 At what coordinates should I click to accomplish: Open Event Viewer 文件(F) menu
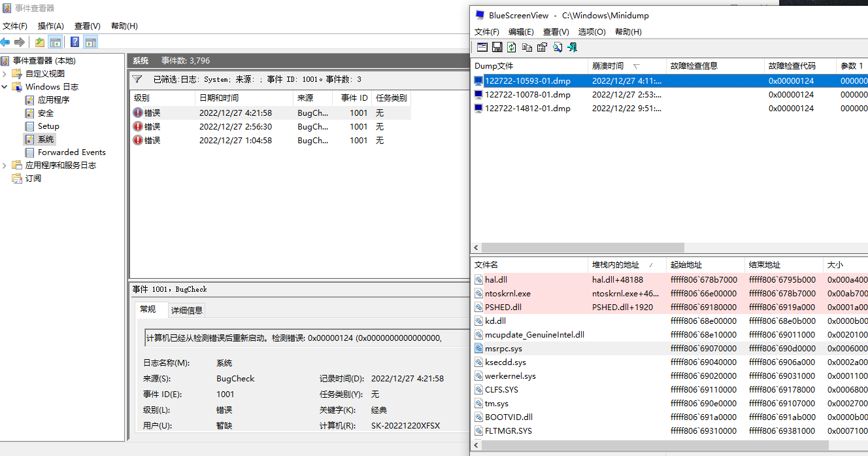[x=15, y=26]
